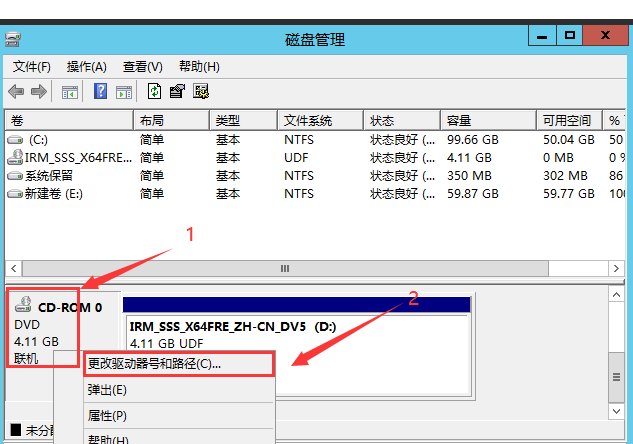This screenshot has width=633, height=444.
Task: Choose 帮助(H) in the context menu
Action: click(x=179, y=438)
